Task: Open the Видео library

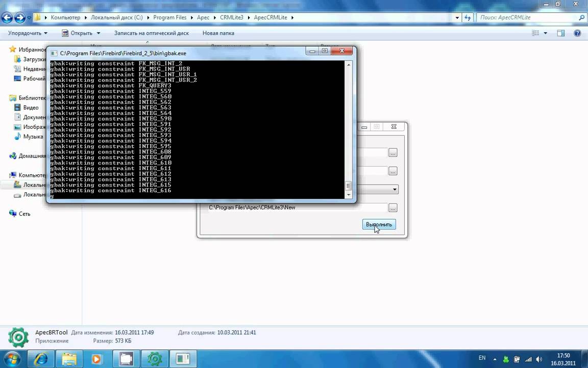Action: (x=26, y=107)
